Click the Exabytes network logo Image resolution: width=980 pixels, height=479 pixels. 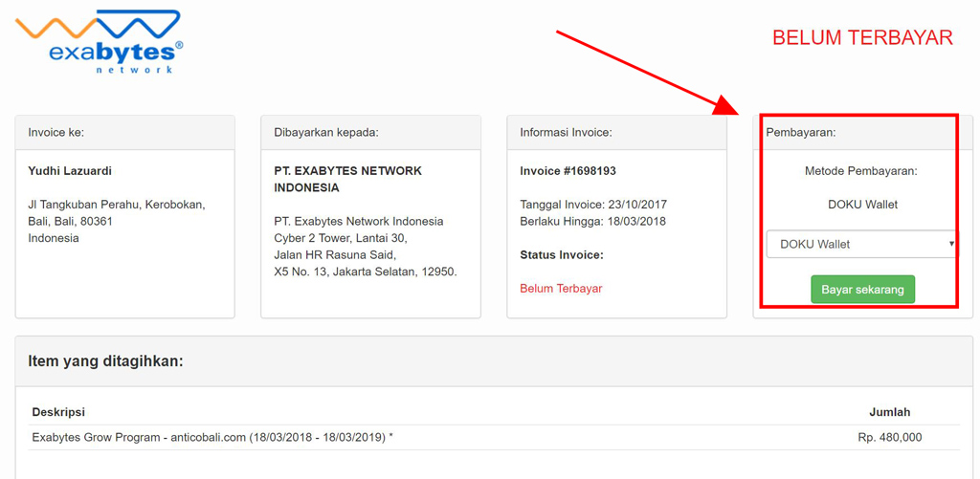[99, 41]
